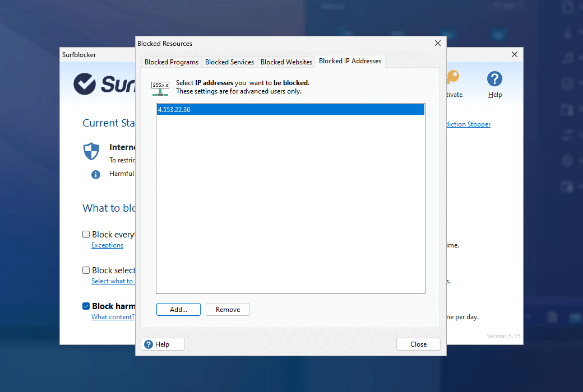Click the 'Select what to' link
The width and height of the screenshot is (583, 392).
112,281
